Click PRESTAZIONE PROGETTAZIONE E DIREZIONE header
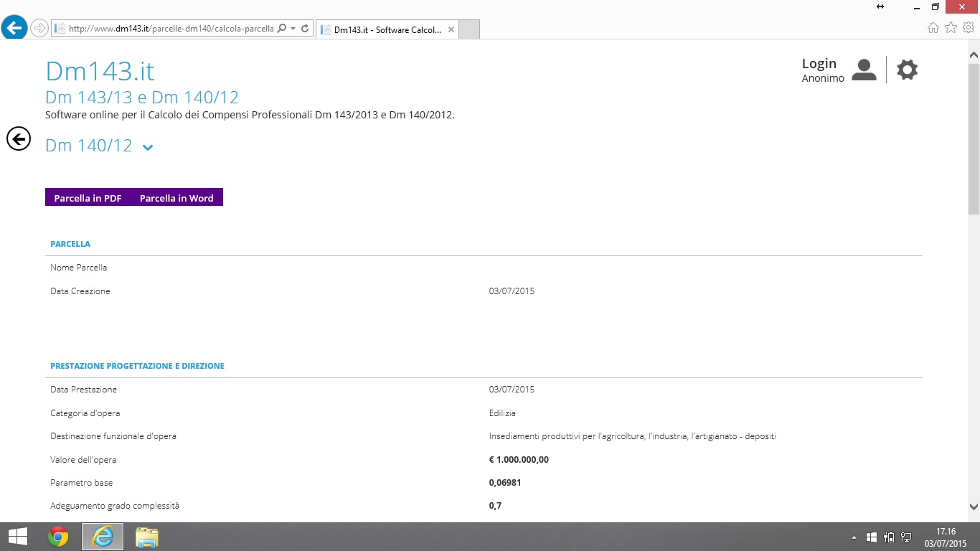 137,366
